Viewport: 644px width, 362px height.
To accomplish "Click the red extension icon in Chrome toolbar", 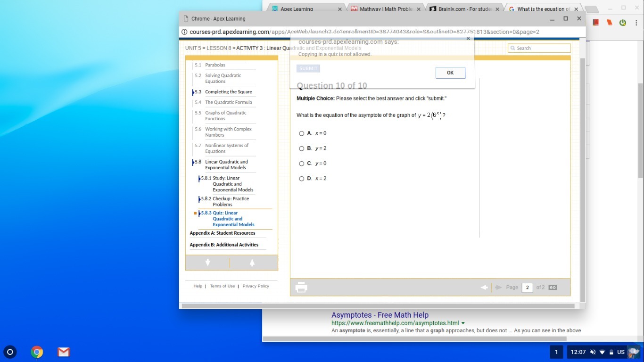I will 596,22.
